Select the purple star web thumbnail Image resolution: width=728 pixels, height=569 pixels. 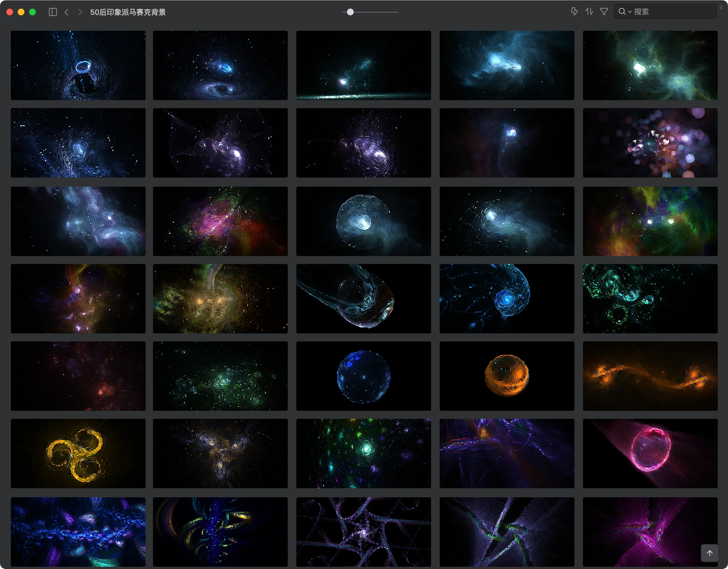pos(363,532)
